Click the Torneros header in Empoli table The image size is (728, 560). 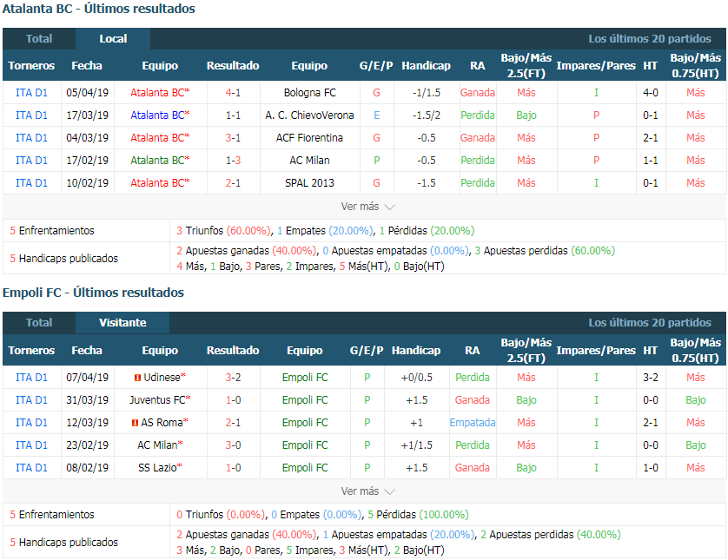click(31, 350)
